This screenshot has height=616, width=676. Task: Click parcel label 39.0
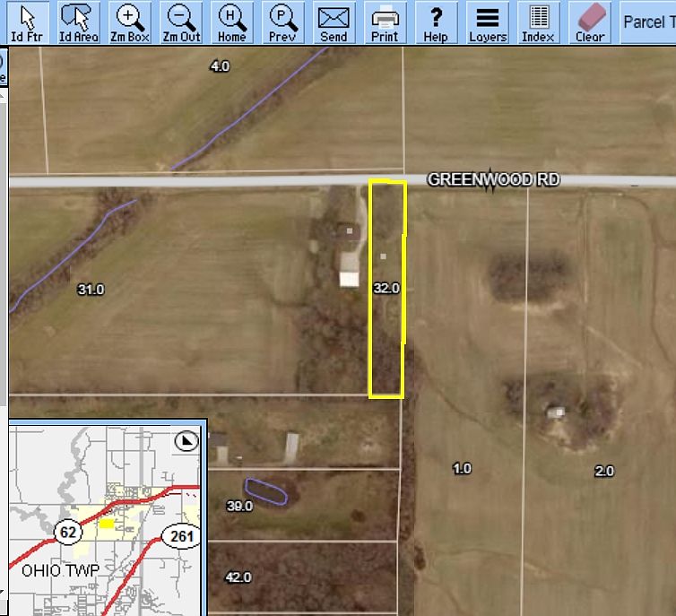[239, 506]
